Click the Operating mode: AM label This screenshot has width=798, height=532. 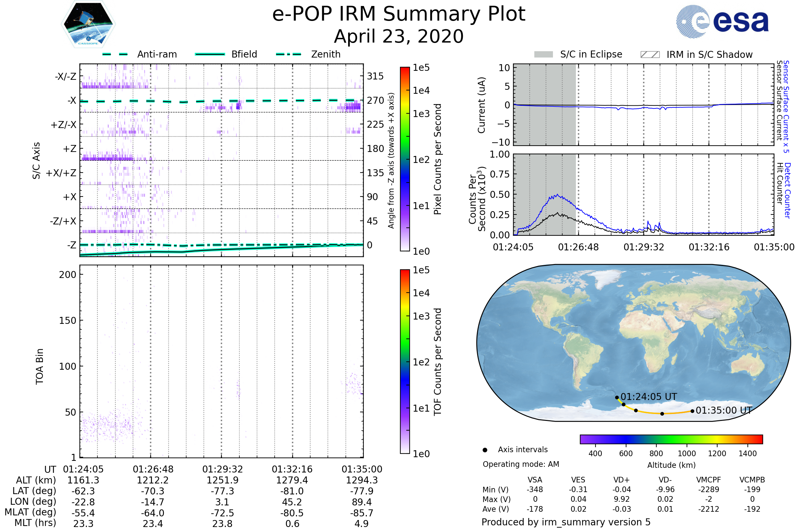click(521, 464)
